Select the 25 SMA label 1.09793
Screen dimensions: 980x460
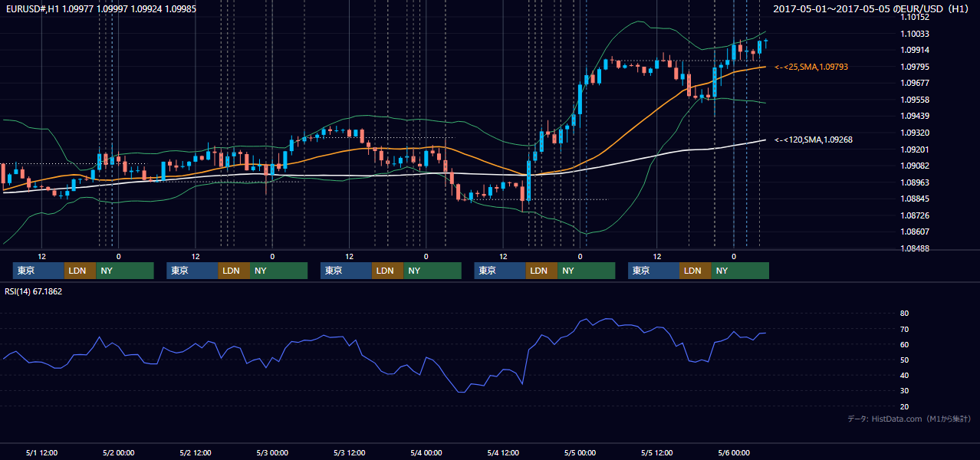tap(811, 67)
